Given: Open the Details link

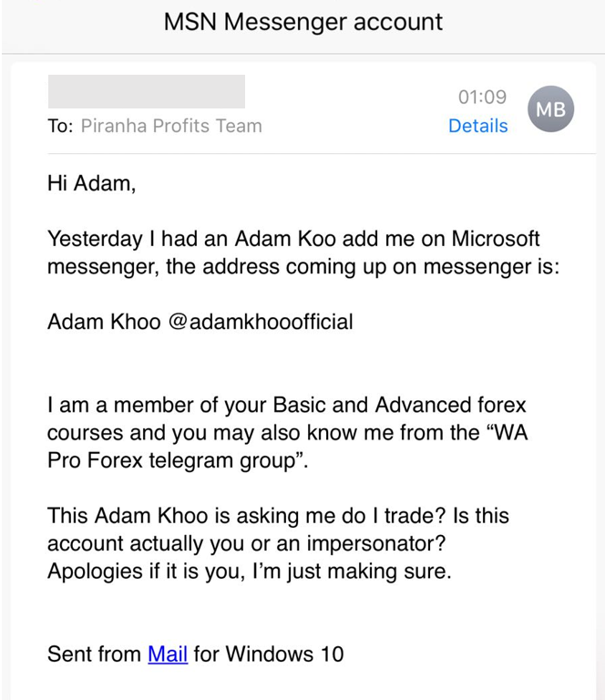Looking at the screenshot, I should tap(477, 126).
